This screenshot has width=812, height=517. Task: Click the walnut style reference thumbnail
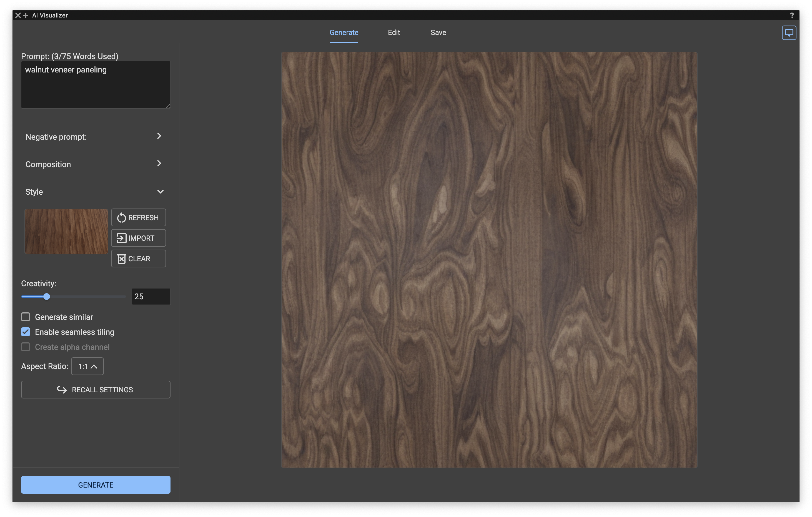pos(66,231)
